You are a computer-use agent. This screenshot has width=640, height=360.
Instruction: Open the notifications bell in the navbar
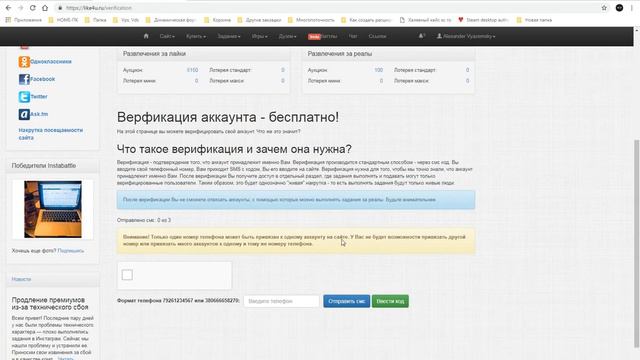422,36
